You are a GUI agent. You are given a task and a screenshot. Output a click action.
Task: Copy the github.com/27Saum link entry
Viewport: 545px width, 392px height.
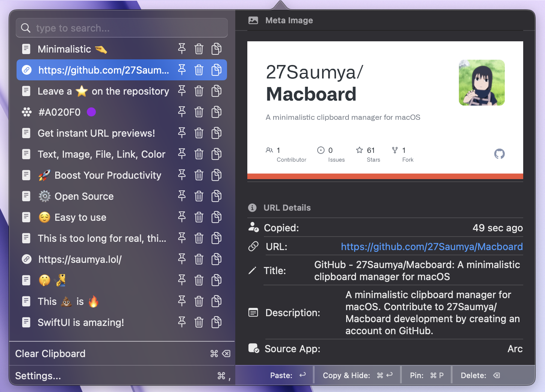click(216, 70)
